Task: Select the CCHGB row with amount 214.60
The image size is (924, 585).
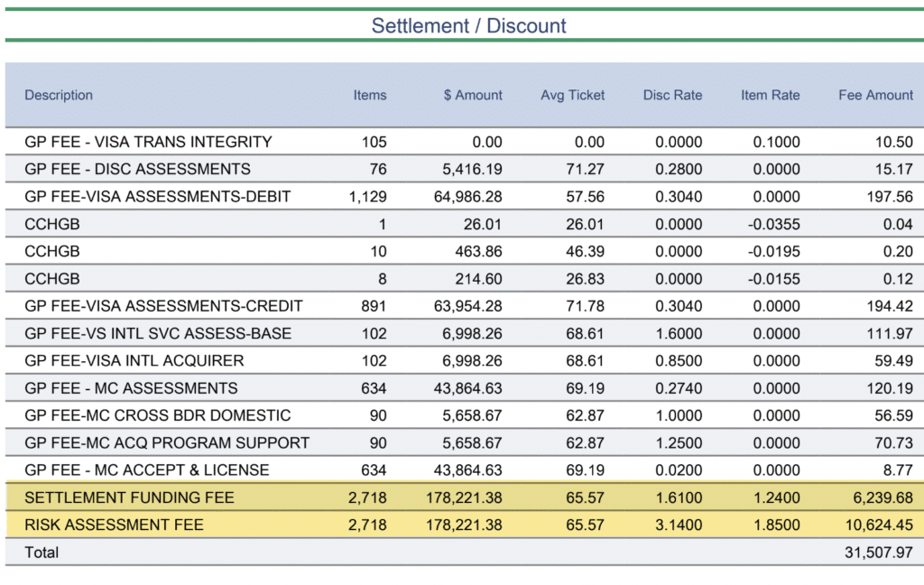Action: 465,278
